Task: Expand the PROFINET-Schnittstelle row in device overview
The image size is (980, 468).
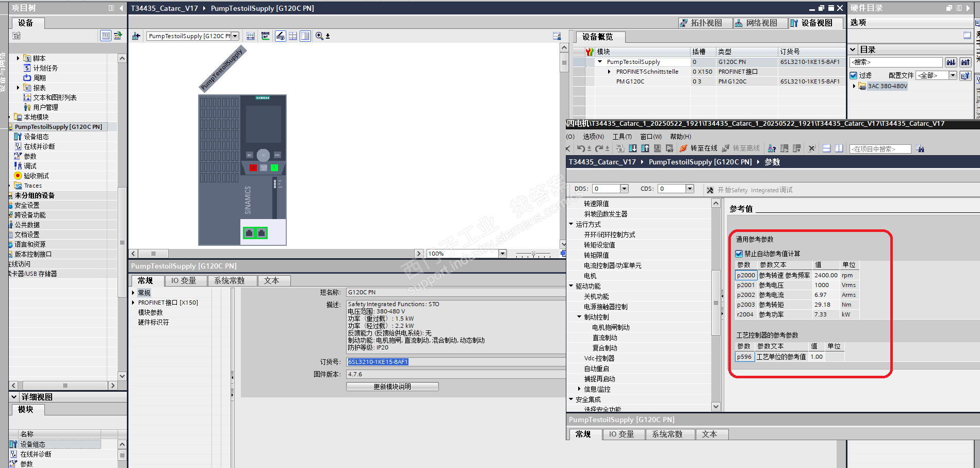Action: pyautogui.click(x=609, y=72)
